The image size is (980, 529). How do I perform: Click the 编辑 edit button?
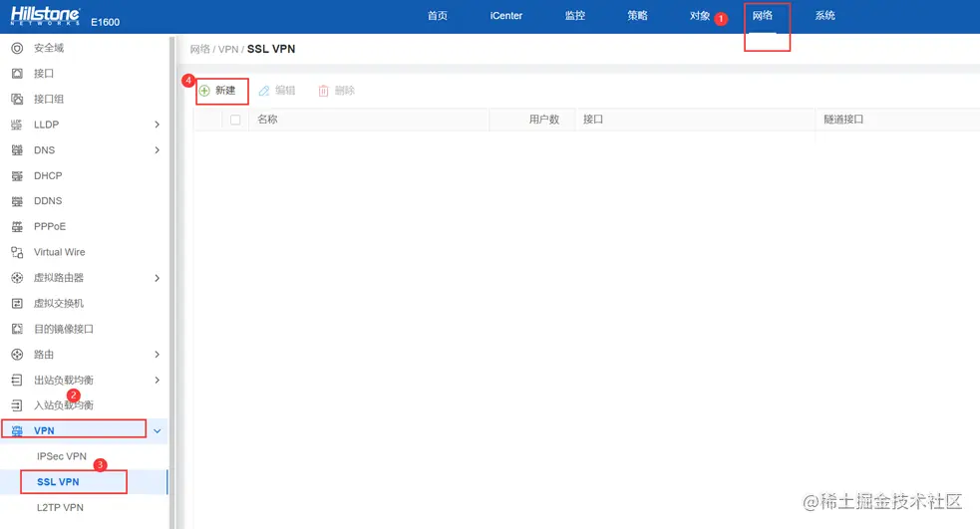coord(277,91)
